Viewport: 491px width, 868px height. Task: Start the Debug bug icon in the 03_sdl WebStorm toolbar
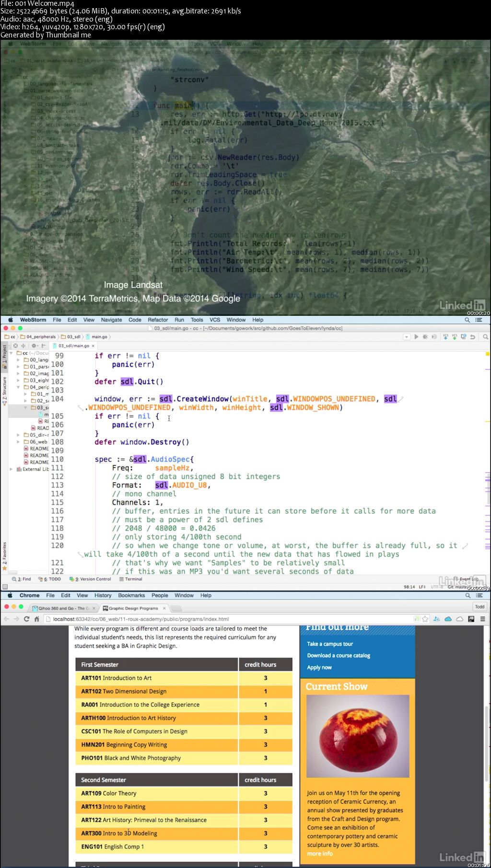[425, 337]
